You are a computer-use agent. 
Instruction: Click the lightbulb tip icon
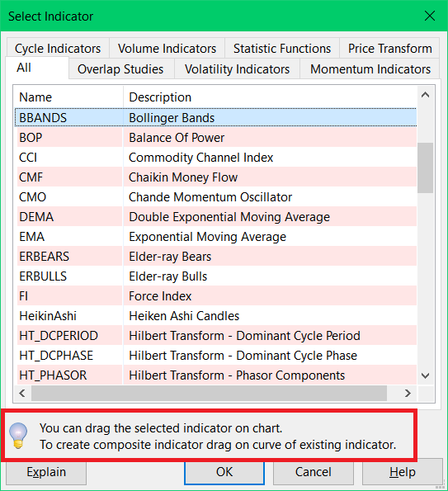[x=18, y=435]
